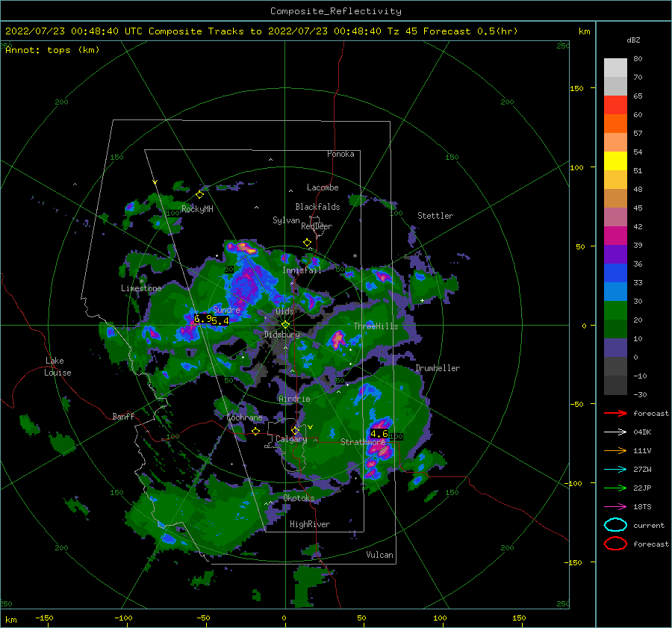Click the magenta 18TS arrow in legend
Image resolution: width=672 pixels, height=628 pixels.
point(615,507)
